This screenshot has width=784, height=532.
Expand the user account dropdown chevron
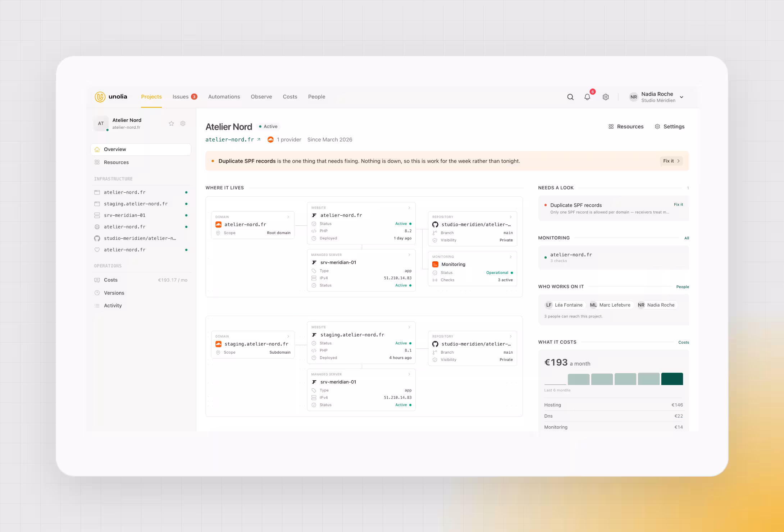coord(682,97)
